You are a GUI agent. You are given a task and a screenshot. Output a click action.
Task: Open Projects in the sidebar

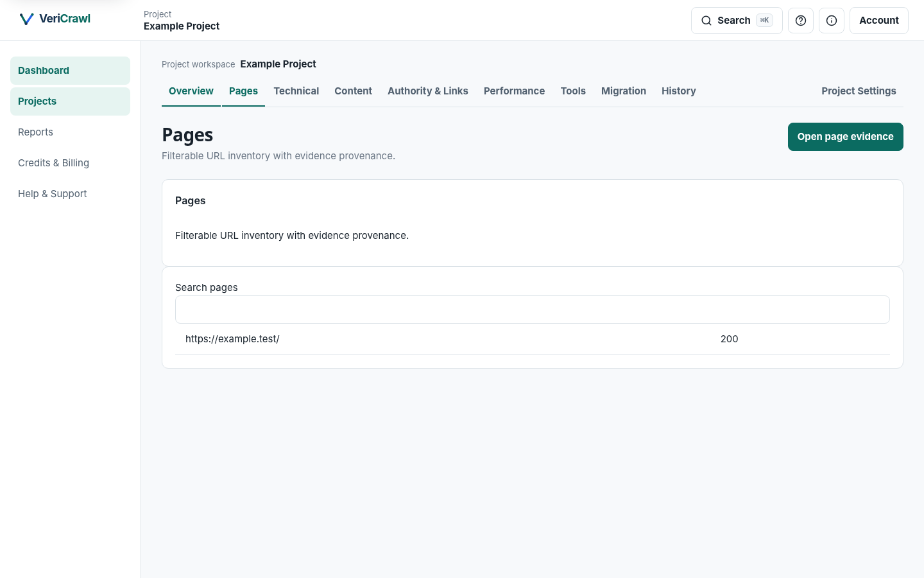(70, 101)
